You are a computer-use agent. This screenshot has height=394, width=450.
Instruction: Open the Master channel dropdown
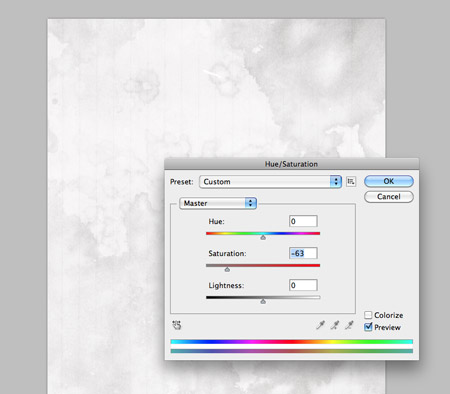click(x=218, y=203)
